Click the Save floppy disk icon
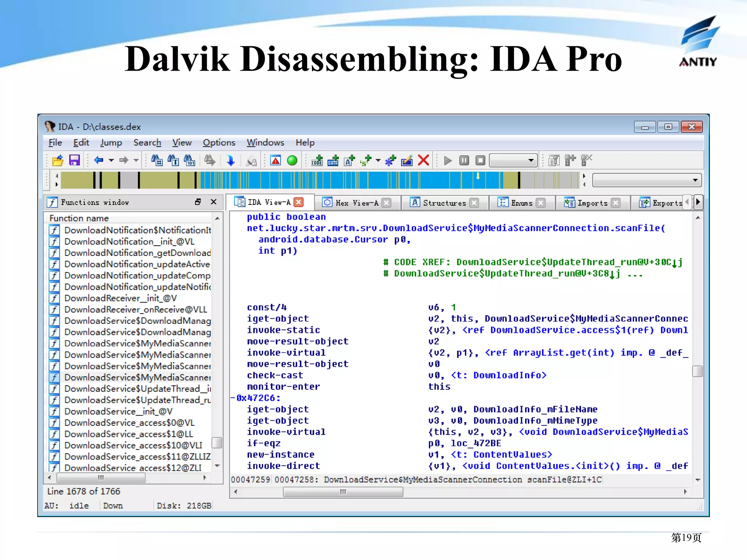The image size is (747, 560). (x=74, y=160)
